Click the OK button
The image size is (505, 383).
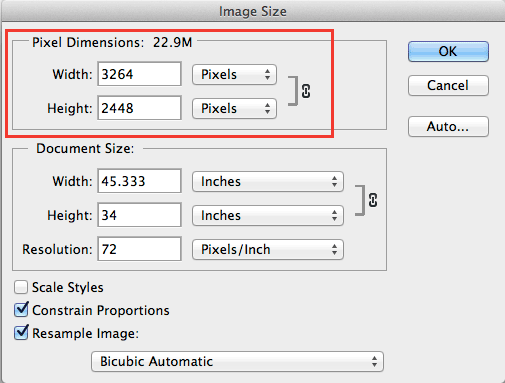(448, 51)
